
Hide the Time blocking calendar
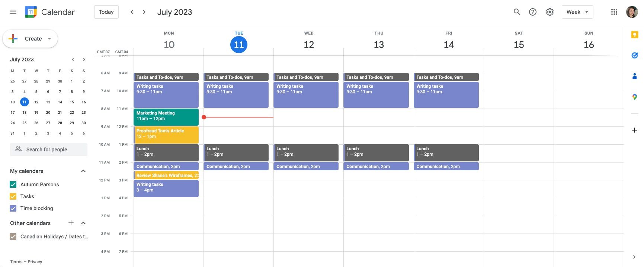(x=13, y=208)
